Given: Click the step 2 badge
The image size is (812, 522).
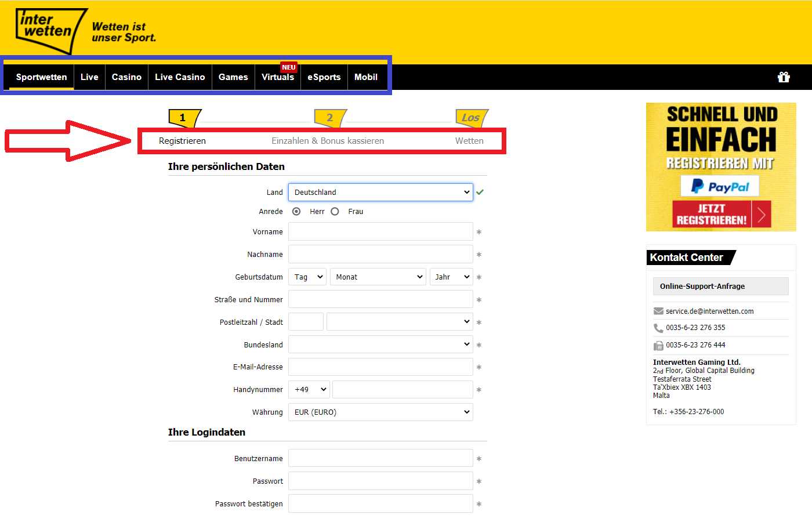Looking at the screenshot, I should pos(330,118).
